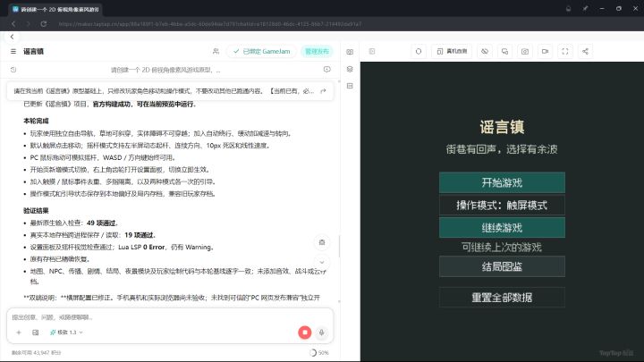Click the bell icon in the window title bar

tap(569, 8)
